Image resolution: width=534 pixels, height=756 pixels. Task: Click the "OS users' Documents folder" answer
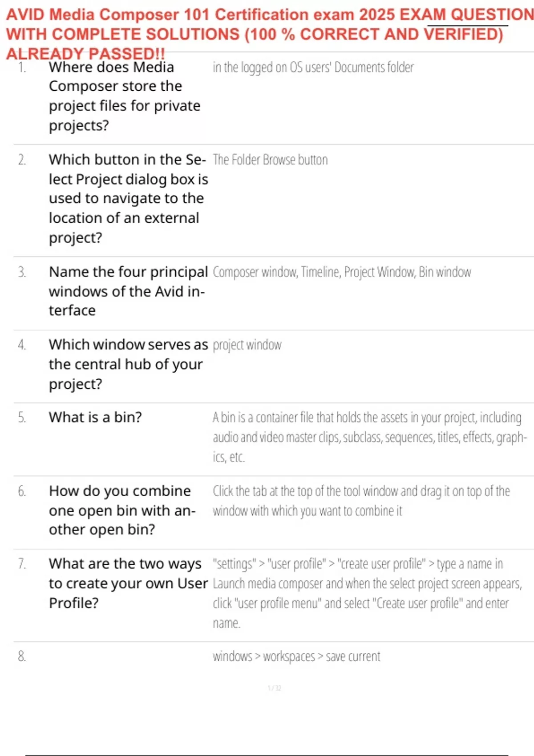[x=313, y=68]
